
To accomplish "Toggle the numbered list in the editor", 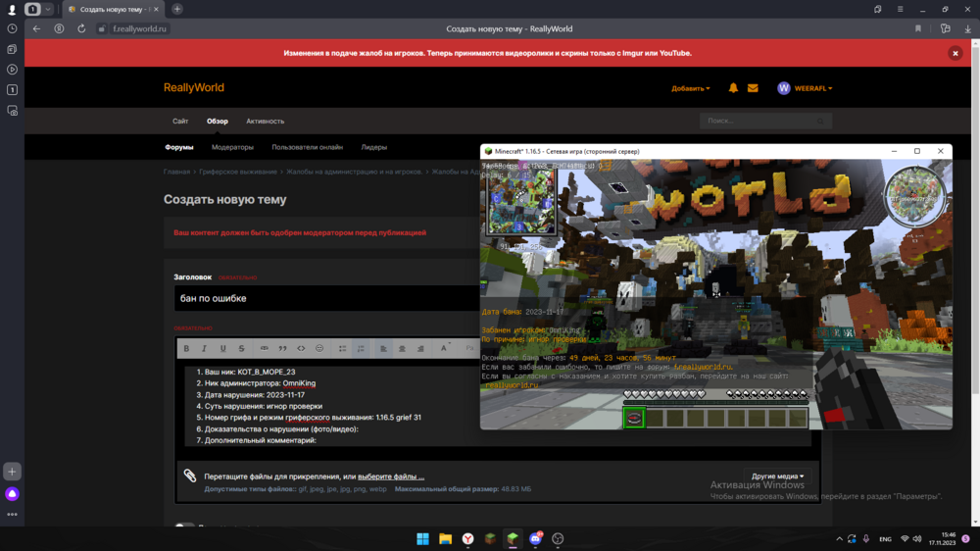I will click(361, 348).
